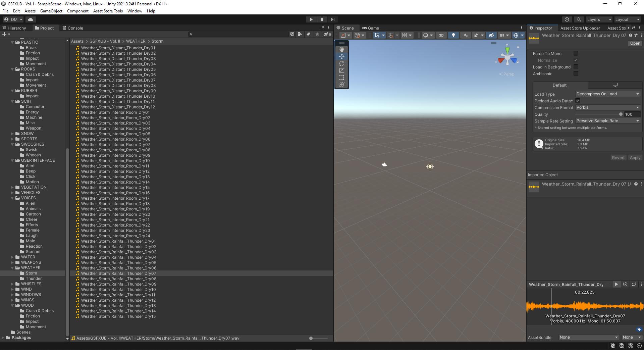This screenshot has height=350, width=644.
Task: Click the directional light sun gizmo
Action: coord(430,166)
